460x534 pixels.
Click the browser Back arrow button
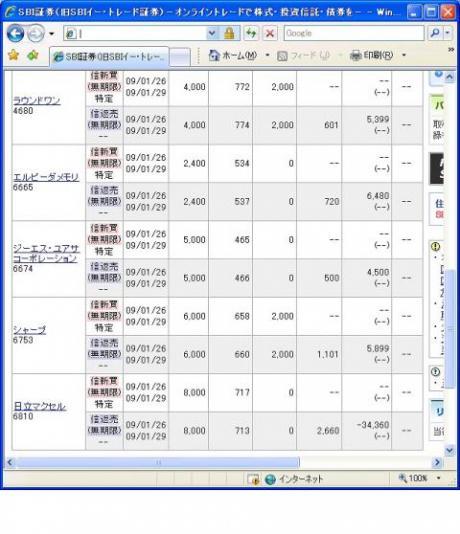coord(15,33)
